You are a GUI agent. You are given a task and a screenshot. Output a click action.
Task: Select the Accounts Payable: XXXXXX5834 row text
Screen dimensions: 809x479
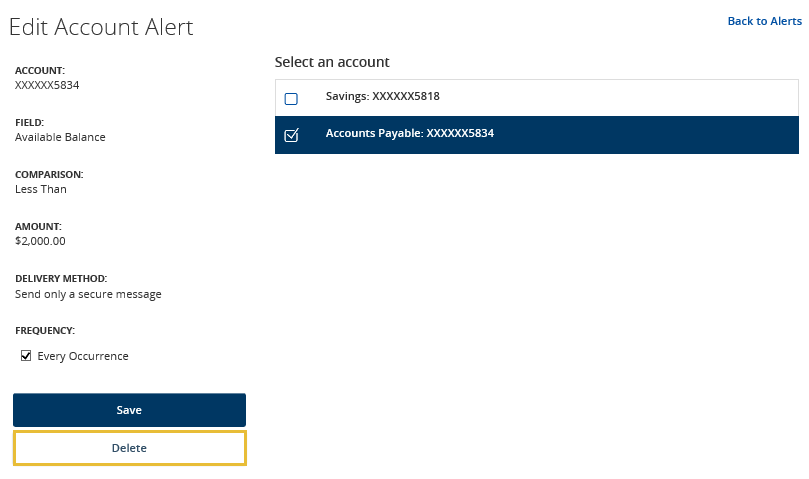[x=410, y=133]
